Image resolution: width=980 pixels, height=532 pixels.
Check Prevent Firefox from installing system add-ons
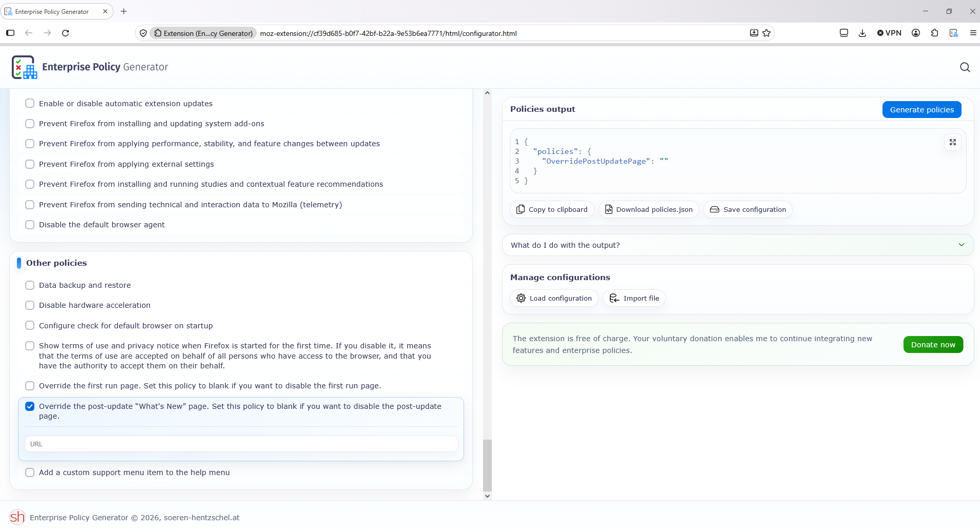tap(30, 124)
